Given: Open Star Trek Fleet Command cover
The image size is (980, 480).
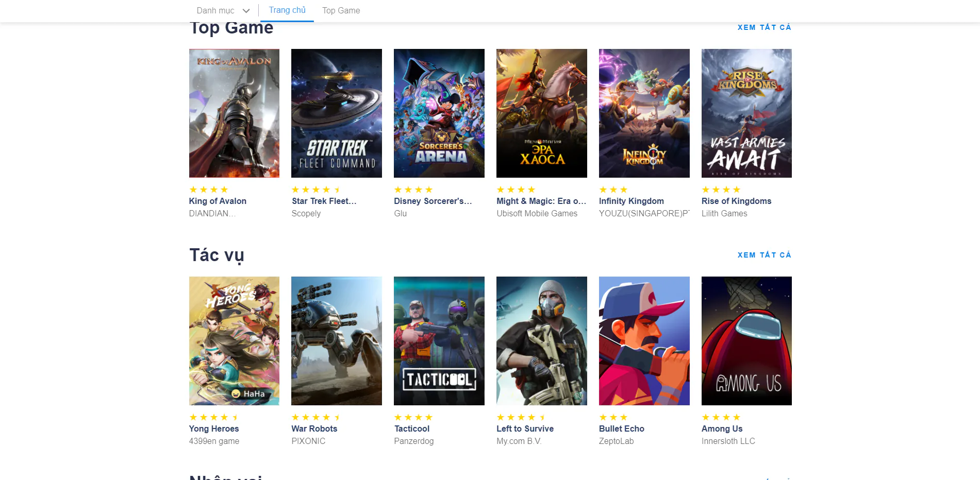Looking at the screenshot, I should click(x=337, y=113).
